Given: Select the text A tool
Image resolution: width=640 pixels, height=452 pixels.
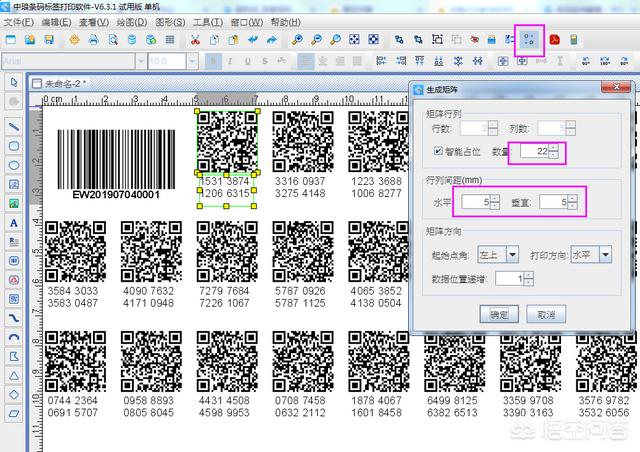Looking at the screenshot, I should (x=14, y=223).
